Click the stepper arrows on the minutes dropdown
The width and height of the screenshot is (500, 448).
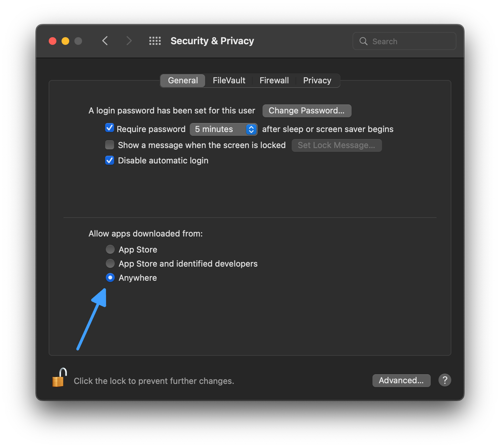[251, 129]
